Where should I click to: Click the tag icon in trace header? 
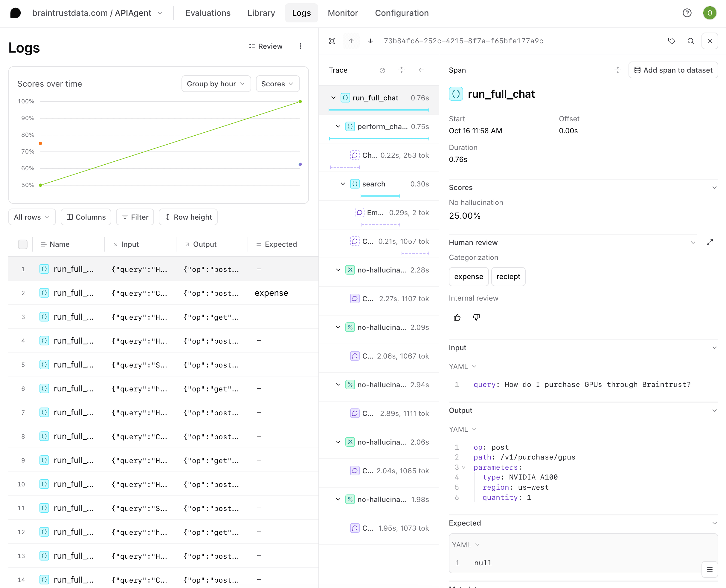pos(671,41)
